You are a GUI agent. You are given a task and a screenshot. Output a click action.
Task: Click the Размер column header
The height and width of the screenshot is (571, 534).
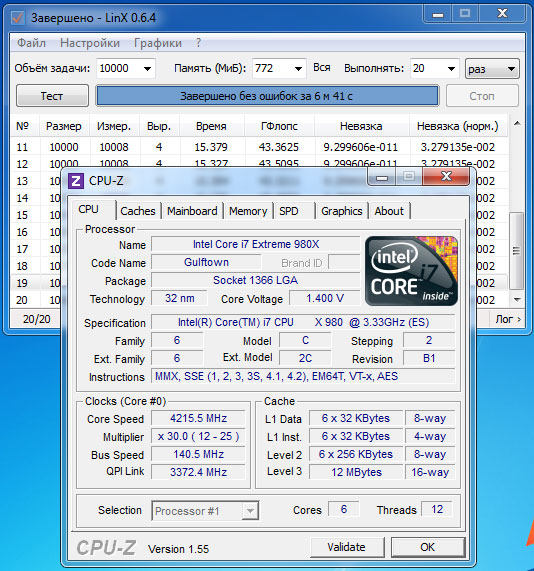point(63,126)
